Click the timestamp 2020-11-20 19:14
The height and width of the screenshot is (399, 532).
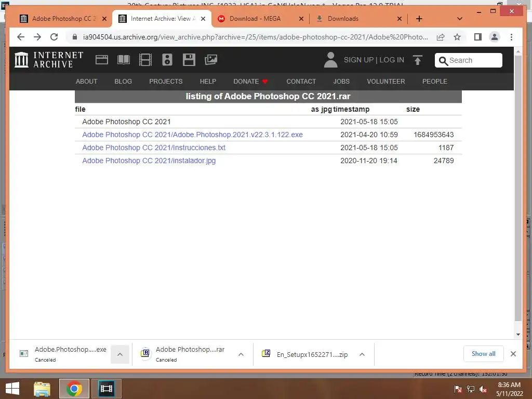pyautogui.click(x=368, y=161)
